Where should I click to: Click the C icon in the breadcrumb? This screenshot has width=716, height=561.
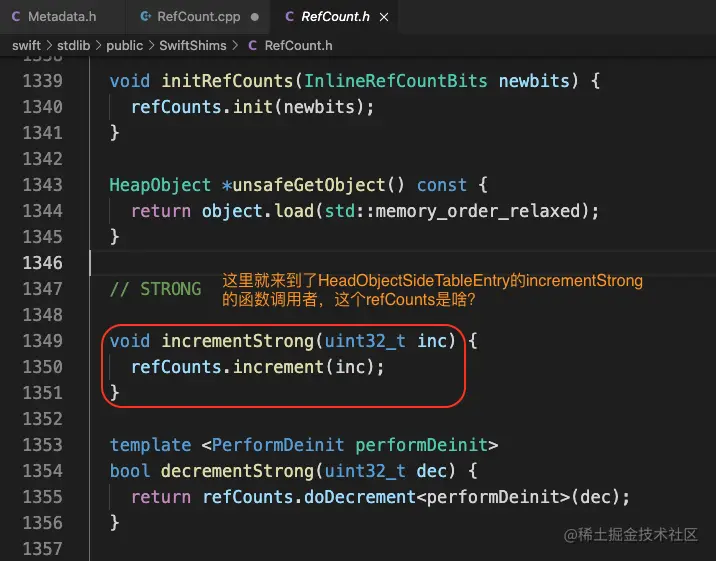point(252,46)
